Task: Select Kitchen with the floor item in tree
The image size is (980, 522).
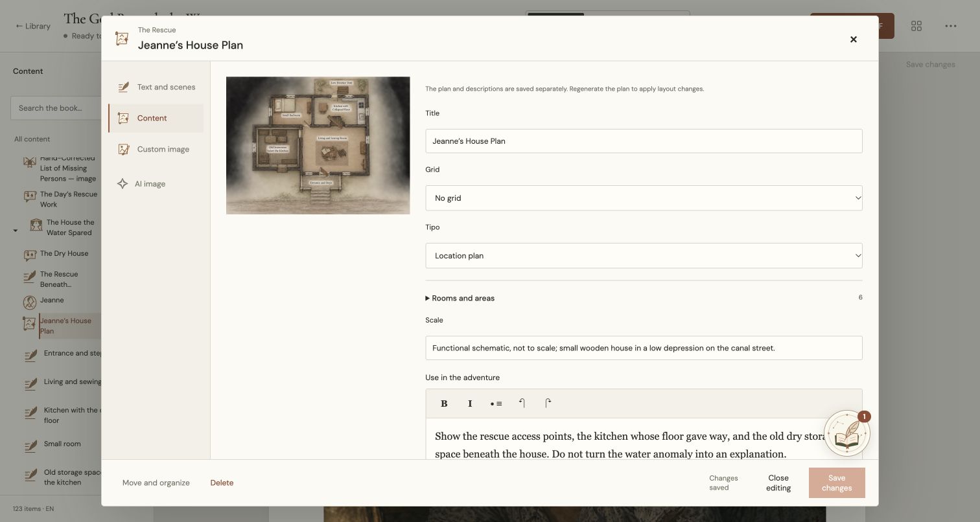Action: (x=62, y=415)
